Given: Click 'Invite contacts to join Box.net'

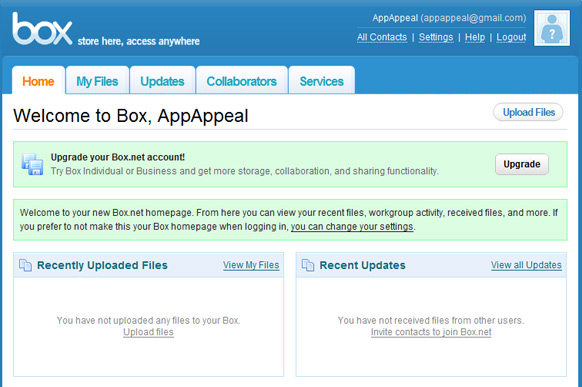Looking at the screenshot, I should tap(431, 332).
